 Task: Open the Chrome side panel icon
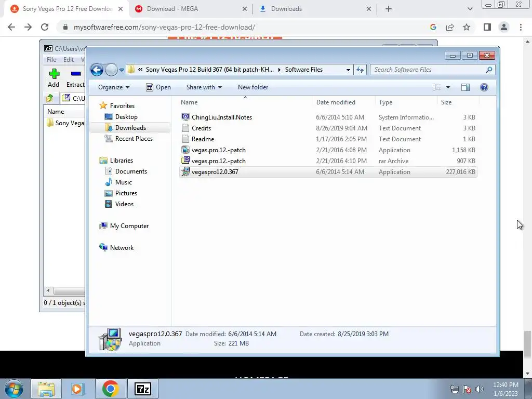click(x=487, y=27)
